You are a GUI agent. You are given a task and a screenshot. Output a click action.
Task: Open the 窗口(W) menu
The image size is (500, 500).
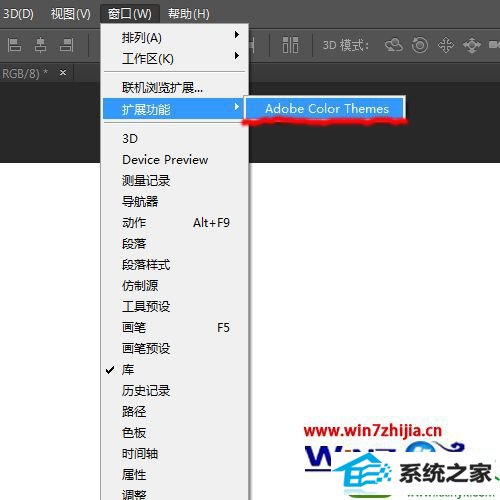click(x=130, y=14)
